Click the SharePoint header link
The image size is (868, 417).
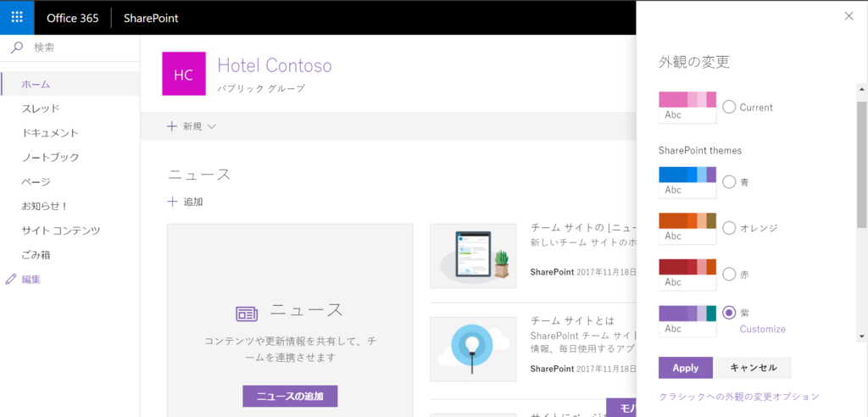click(x=151, y=18)
